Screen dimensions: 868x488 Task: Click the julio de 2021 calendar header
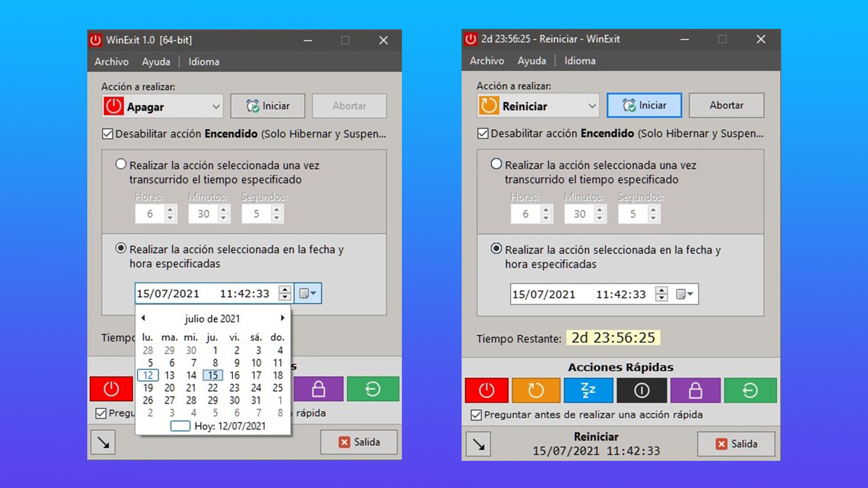pyautogui.click(x=212, y=319)
